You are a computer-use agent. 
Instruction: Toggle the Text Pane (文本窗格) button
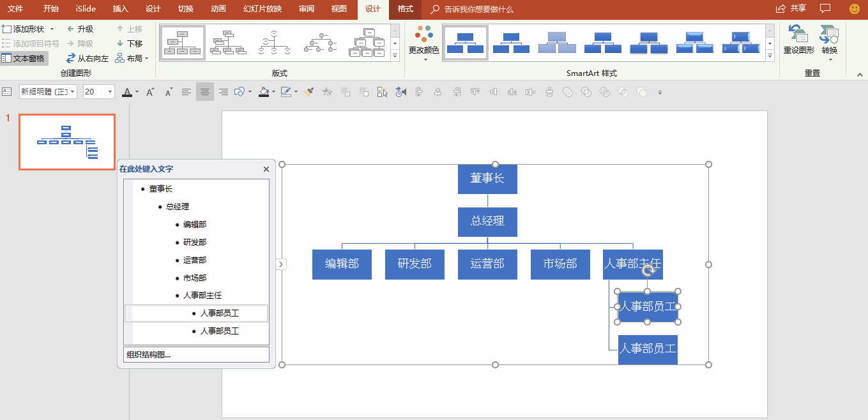pyautogui.click(x=24, y=58)
